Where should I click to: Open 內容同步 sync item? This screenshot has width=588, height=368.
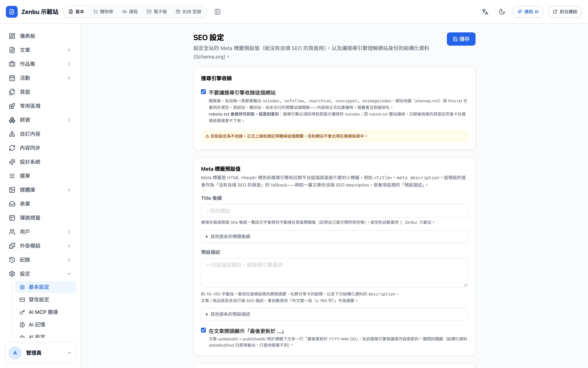[40, 148]
